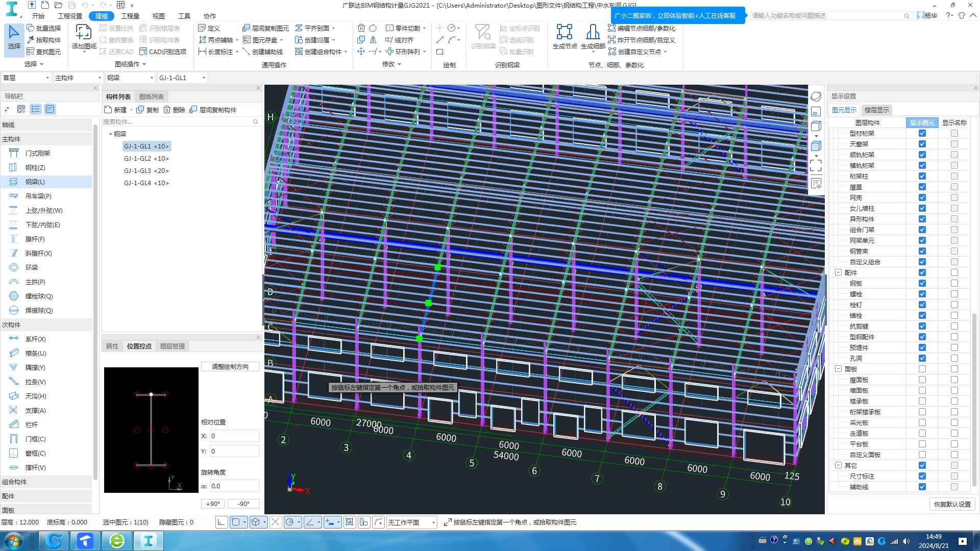Image resolution: width=980 pixels, height=551 pixels.
Task: Open the 钢梁 type dropdown
Action: (x=130, y=78)
